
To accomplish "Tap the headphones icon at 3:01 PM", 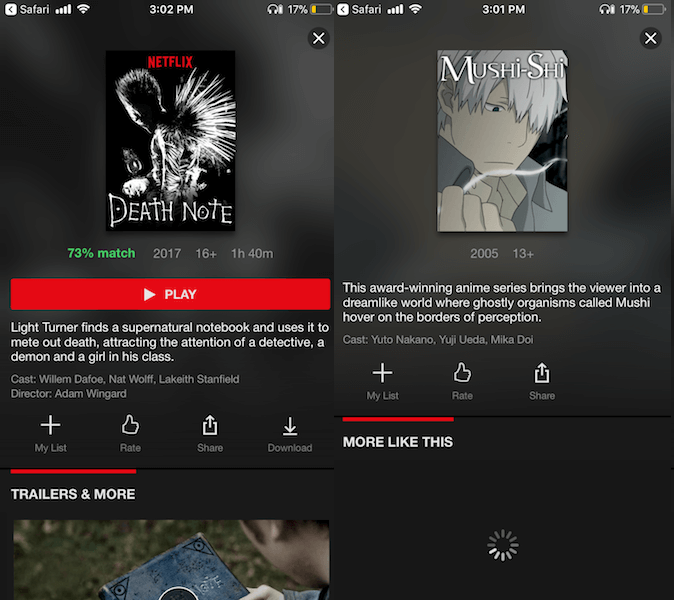I will point(607,9).
